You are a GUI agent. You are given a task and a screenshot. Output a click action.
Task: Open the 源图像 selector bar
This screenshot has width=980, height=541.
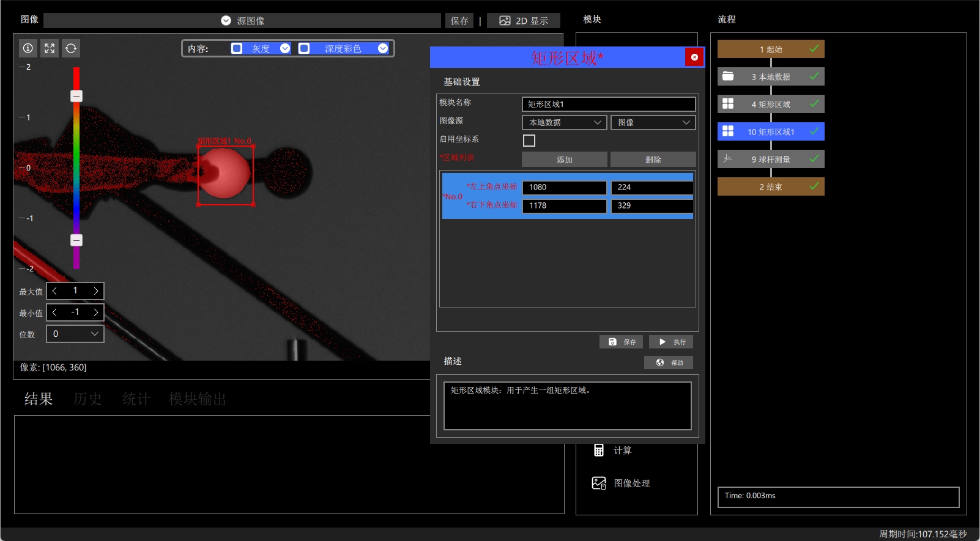pos(242,21)
